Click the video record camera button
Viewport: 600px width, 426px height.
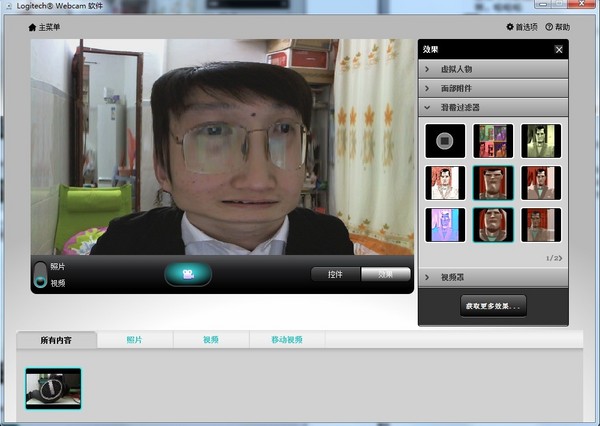[188, 274]
